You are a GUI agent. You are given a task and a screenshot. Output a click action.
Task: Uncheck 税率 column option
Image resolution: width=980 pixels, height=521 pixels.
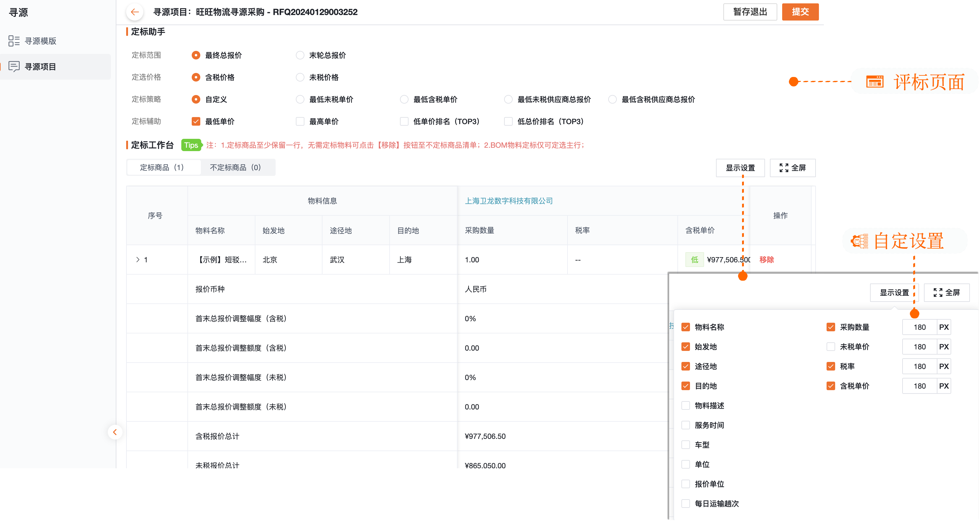[831, 366]
